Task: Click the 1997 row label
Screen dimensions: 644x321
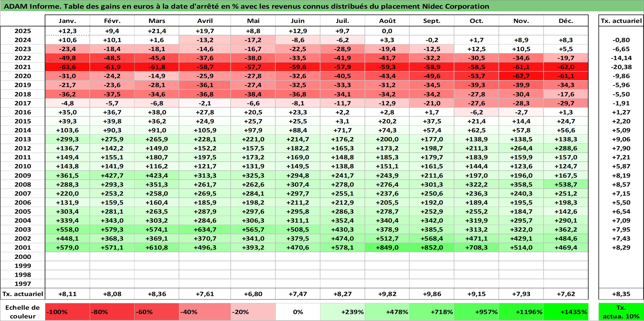Action: coord(23,284)
